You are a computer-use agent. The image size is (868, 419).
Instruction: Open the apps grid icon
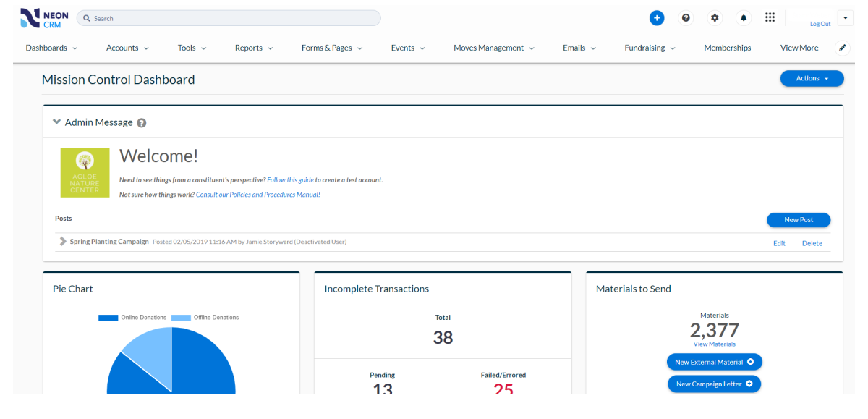click(x=770, y=17)
